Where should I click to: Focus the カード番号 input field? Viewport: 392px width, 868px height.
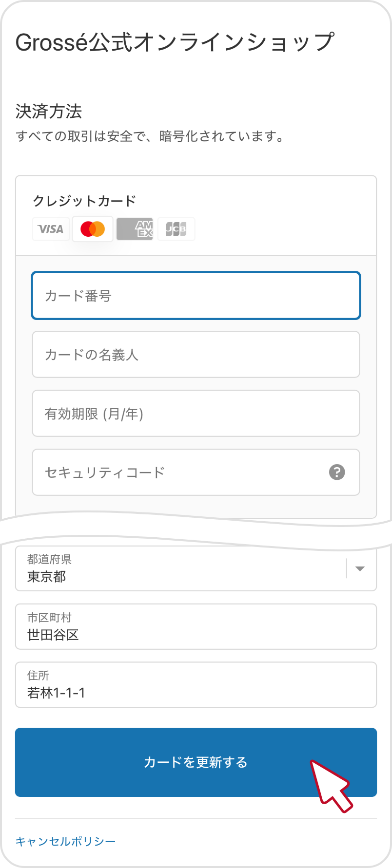(196, 296)
